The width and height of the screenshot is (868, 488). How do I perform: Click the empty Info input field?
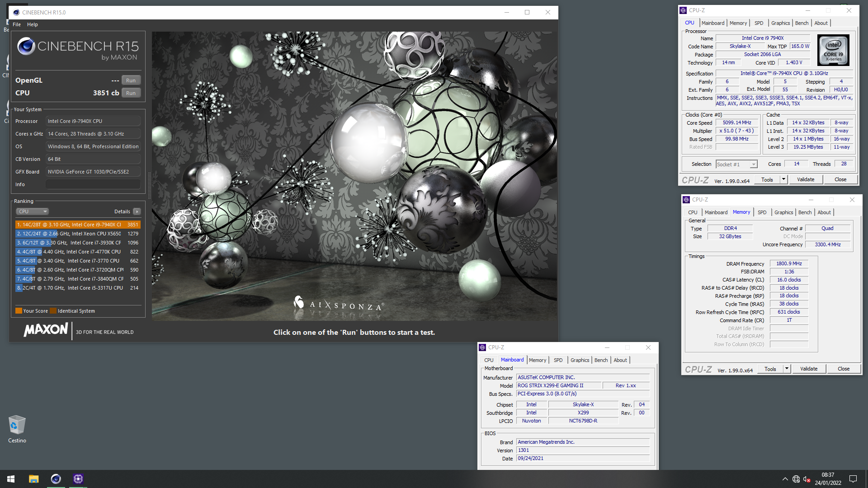[x=93, y=184]
